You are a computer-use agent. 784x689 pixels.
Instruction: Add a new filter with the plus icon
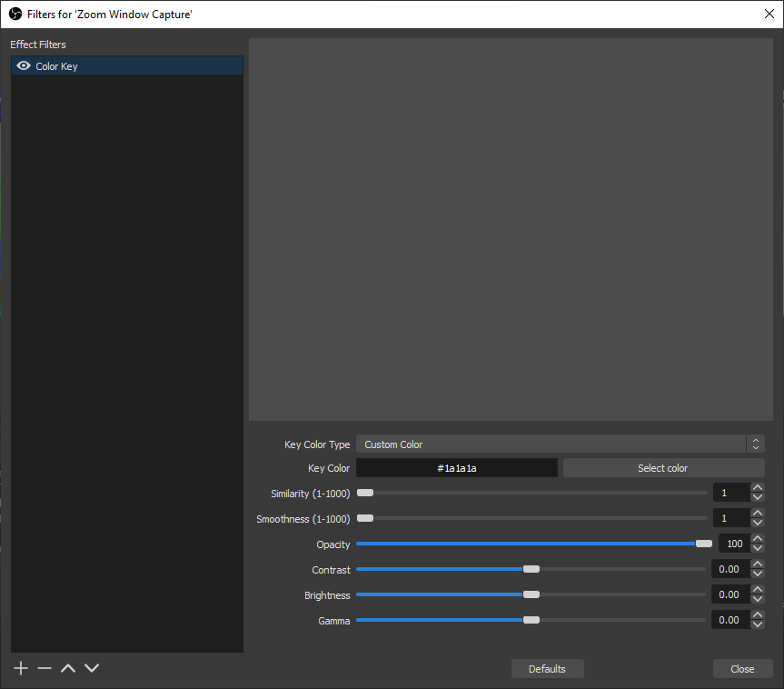[x=20, y=667]
